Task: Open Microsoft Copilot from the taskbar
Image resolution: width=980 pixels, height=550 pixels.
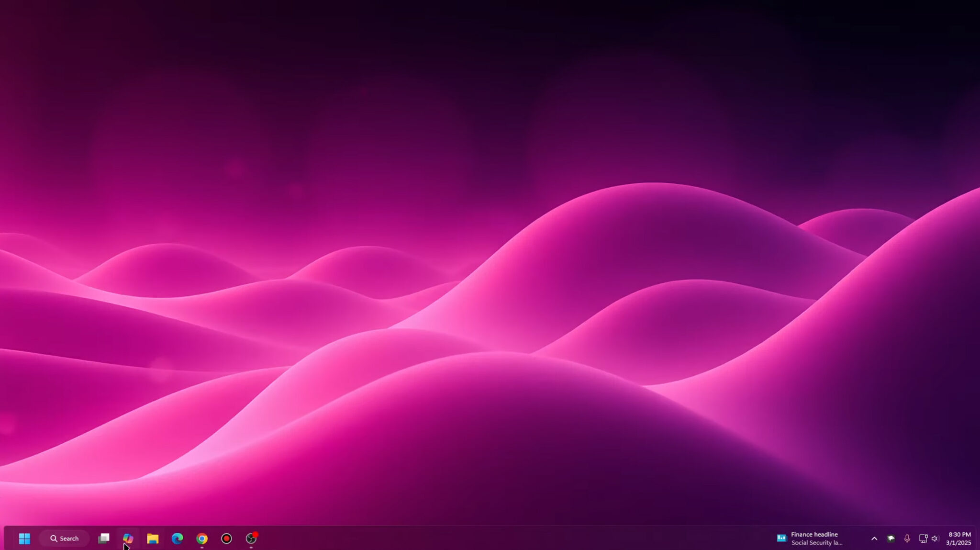Action: pyautogui.click(x=127, y=538)
